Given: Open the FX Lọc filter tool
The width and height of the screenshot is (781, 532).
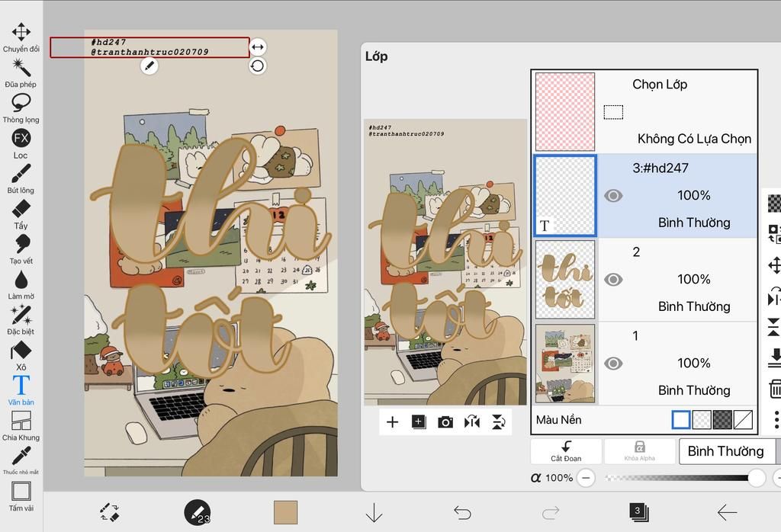Looking at the screenshot, I should (21, 143).
